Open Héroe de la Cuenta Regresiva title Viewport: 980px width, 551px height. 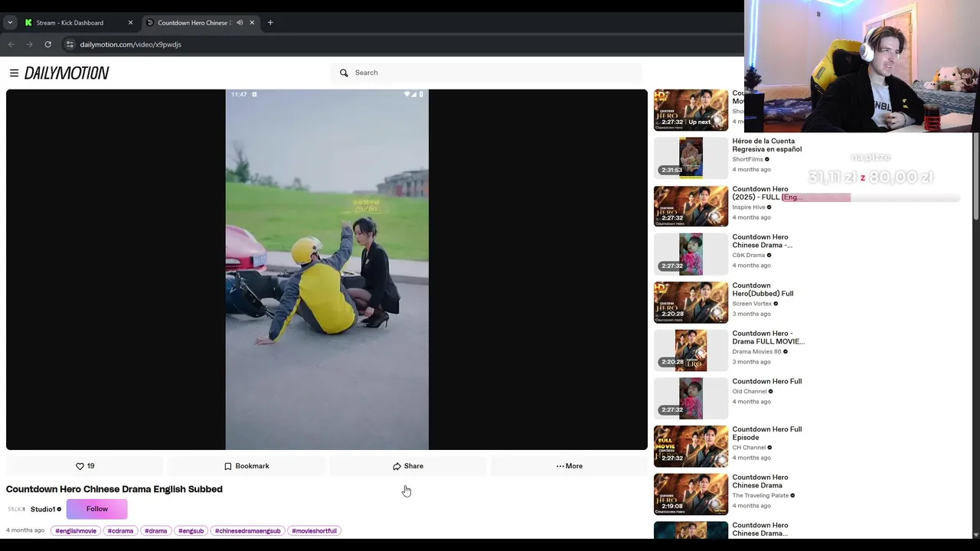[766, 145]
